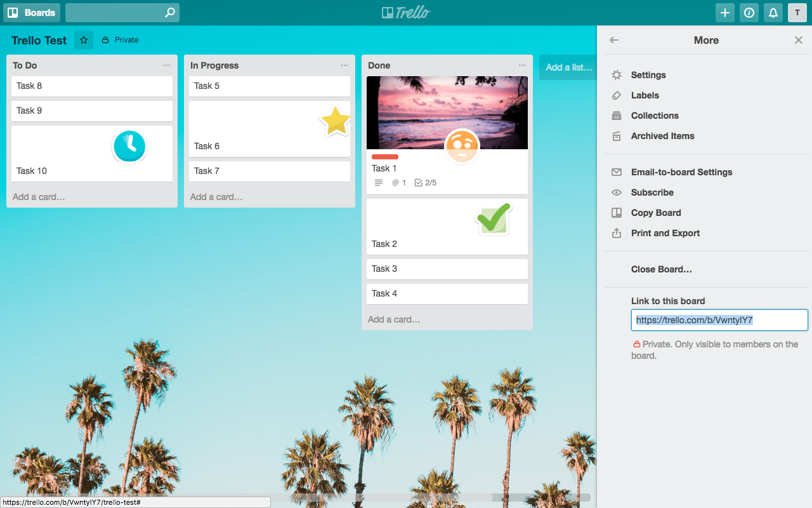This screenshot has width=812, height=508.
Task: Select Copy Board menu label
Action: [x=656, y=213]
